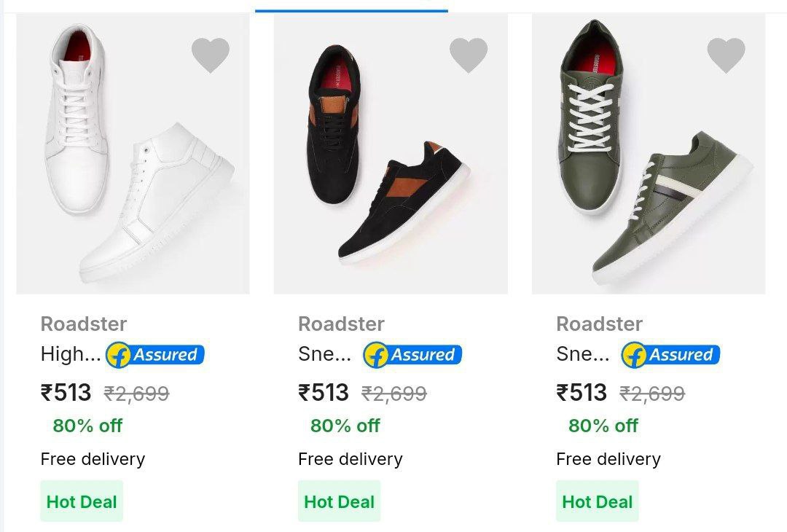Viewport: 787px width, 532px height.
Task: Click Free delivery text under olive sneakers
Action: (608, 459)
